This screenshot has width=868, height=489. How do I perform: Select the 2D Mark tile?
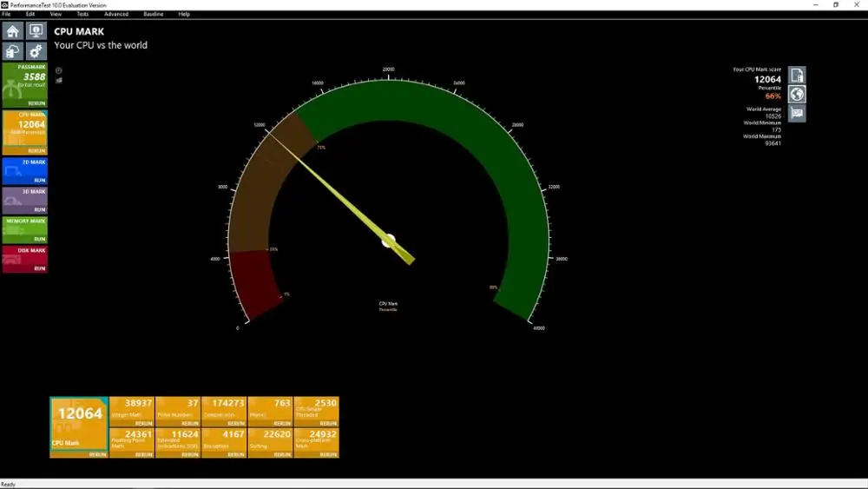coord(25,170)
